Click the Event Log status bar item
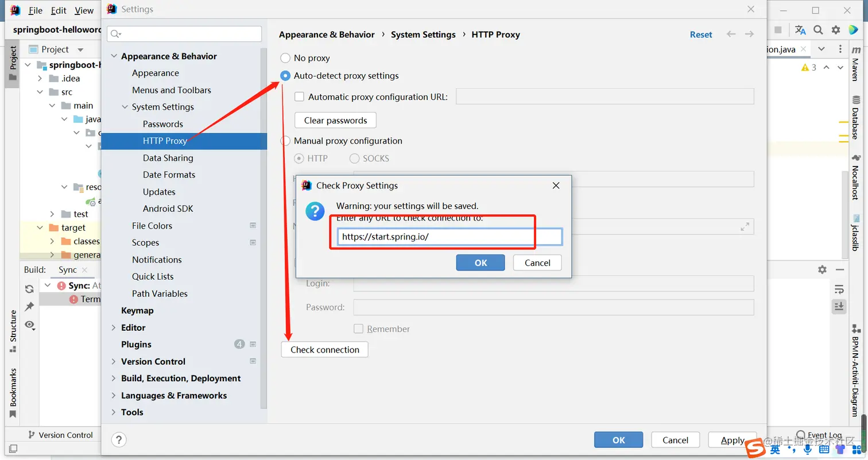 819,435
